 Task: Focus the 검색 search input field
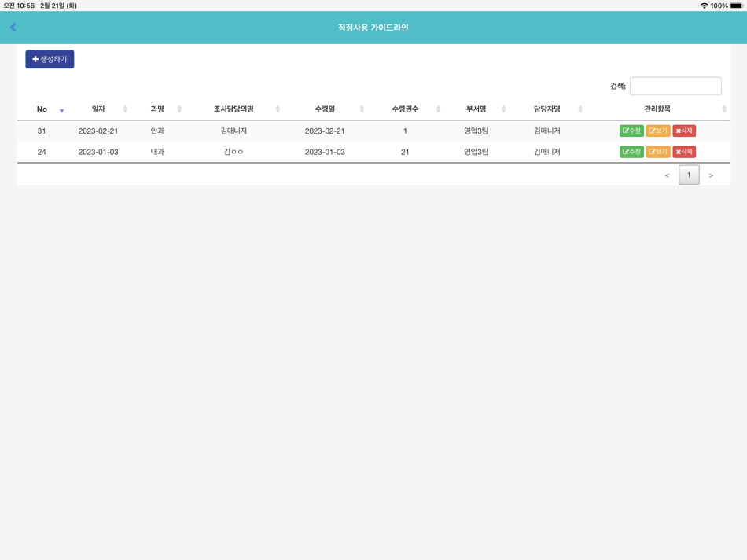[675, 86]
